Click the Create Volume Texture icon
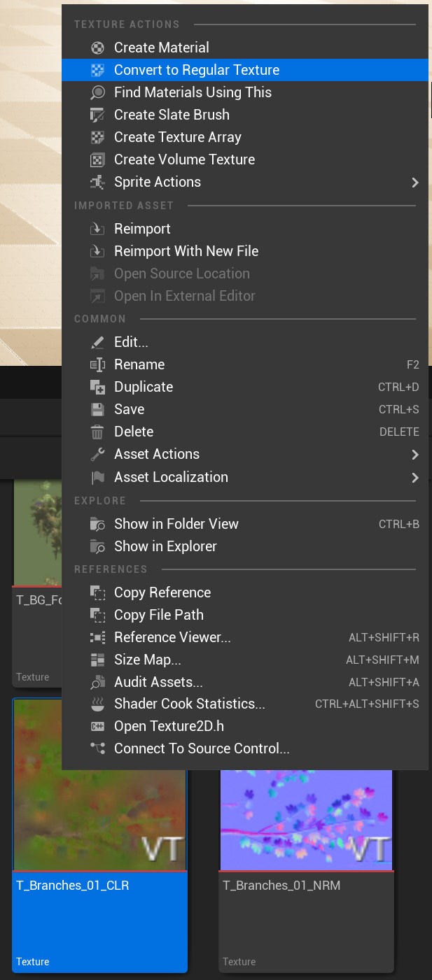The image size is (432, 980). [98, 159]
